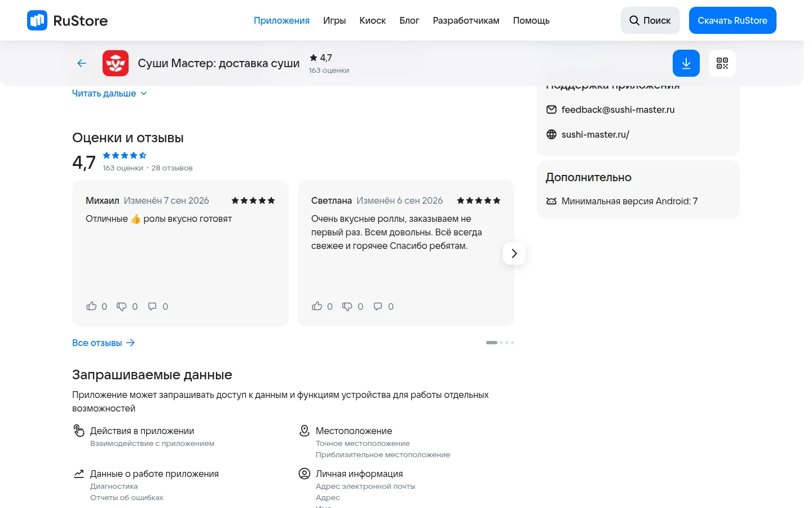The width and height of the screenshot is (812, 508).
Task: Click Светлана's review text Очень вкусные роллы
Action: tap(396, 232)
